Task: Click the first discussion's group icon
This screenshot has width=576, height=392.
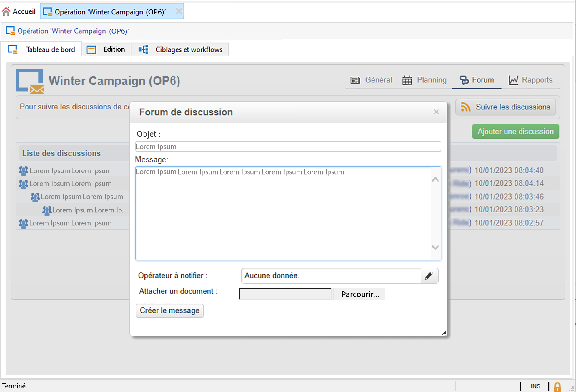Action: 23,171
